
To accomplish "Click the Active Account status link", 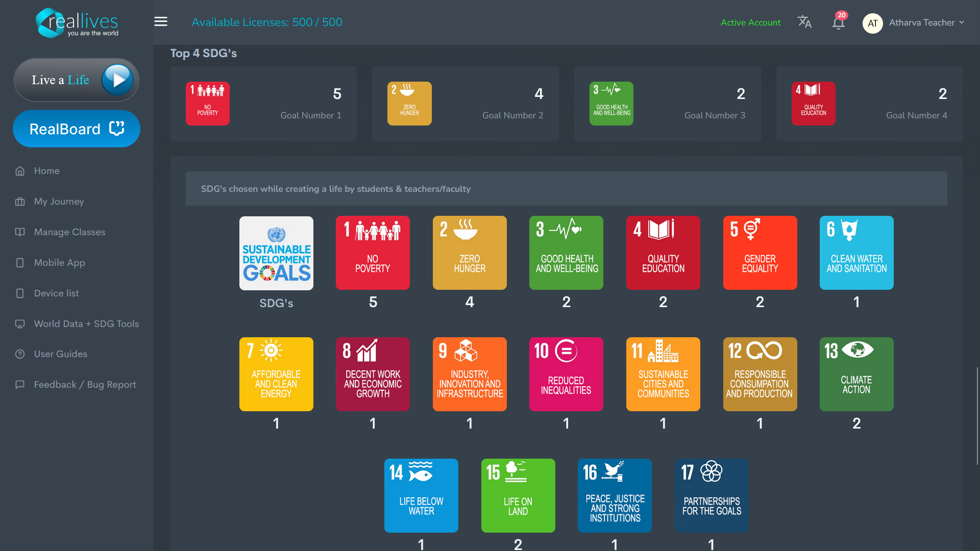I will (750, 22).
